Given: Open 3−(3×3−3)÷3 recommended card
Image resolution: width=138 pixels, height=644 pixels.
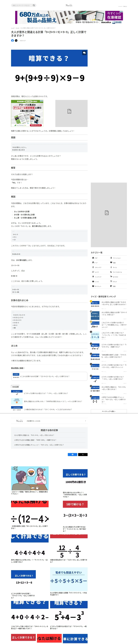Looking at the screenshot, I should click(75, 516).
